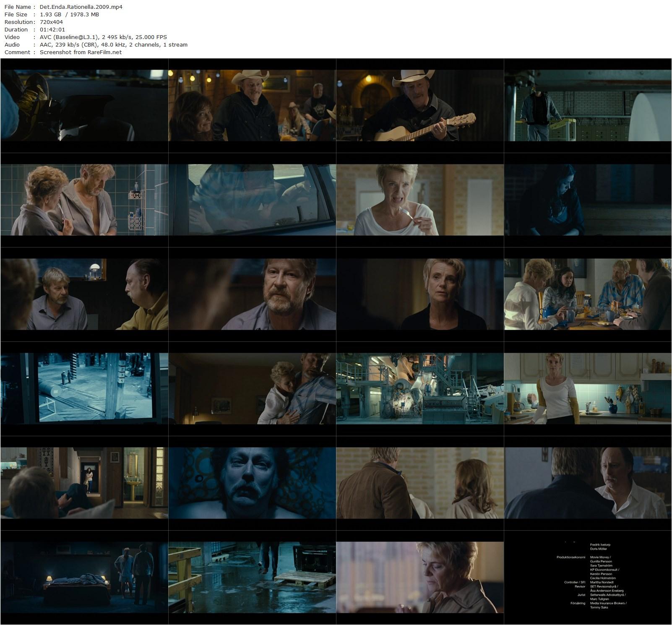
Task: Open the wet factory floor pallet thumbnail
Action: [252, 577]
